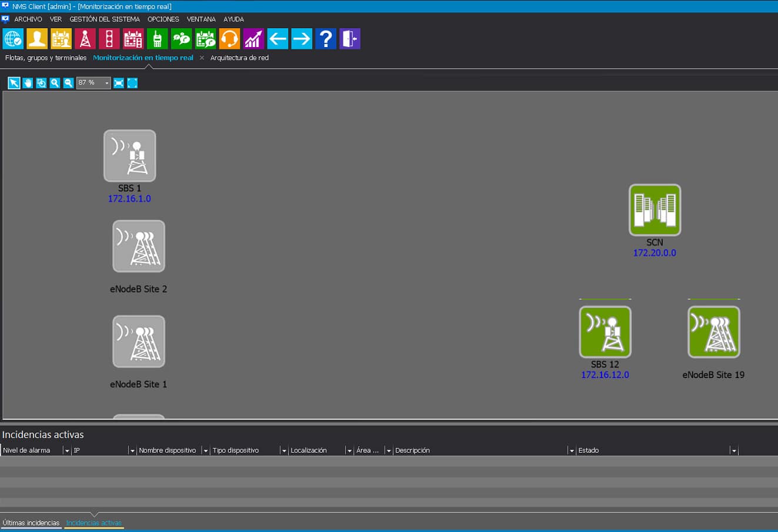The height and width of the screenshot is (532, 778).
Task: Switch to Arquitectura de red tab
Action: [x=239, y=58]
